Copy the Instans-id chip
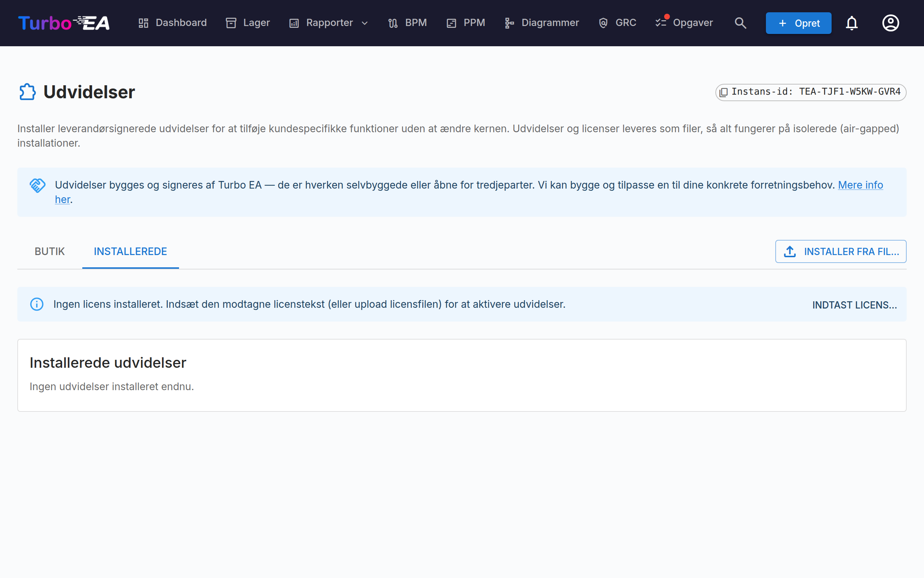The height and width of the screenshot is (578, 924). coord(811,92)
